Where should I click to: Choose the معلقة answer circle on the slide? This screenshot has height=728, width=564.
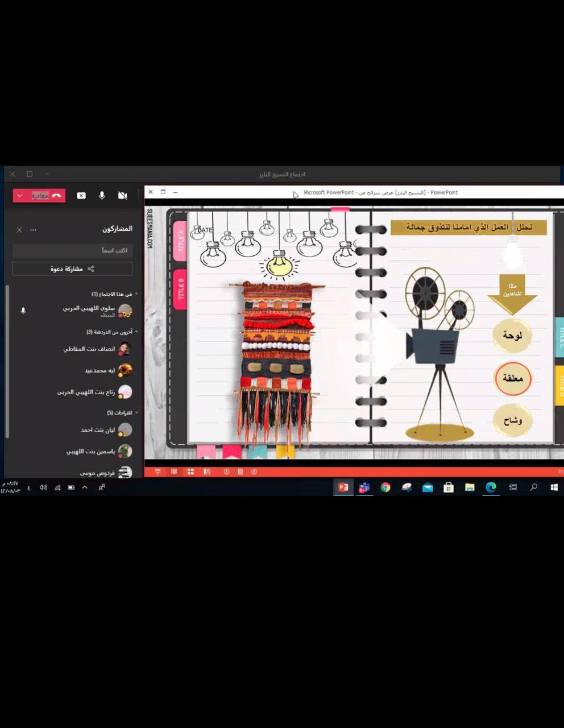click(512, 378)
